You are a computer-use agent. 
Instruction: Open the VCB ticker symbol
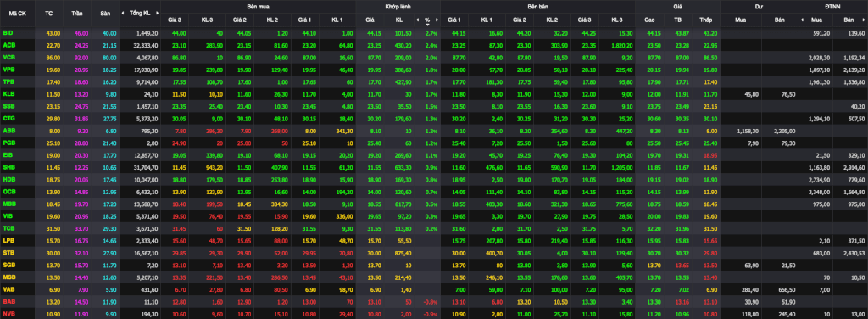(8, 57)
